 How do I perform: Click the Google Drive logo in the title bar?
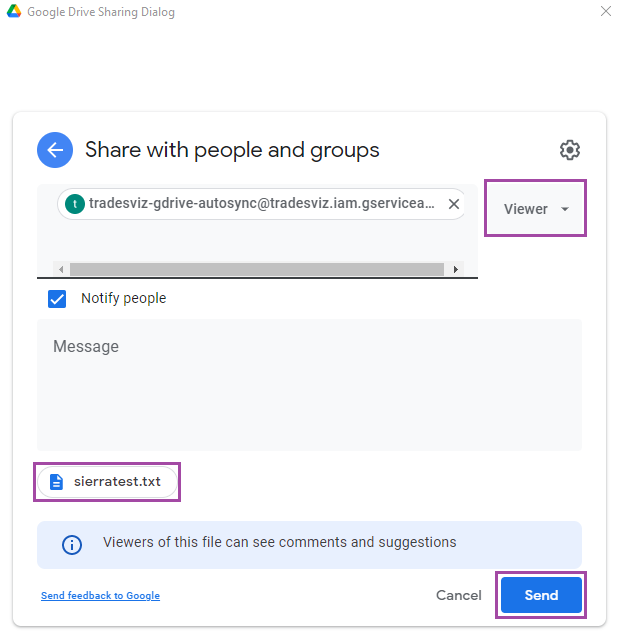tap(14, 11)
